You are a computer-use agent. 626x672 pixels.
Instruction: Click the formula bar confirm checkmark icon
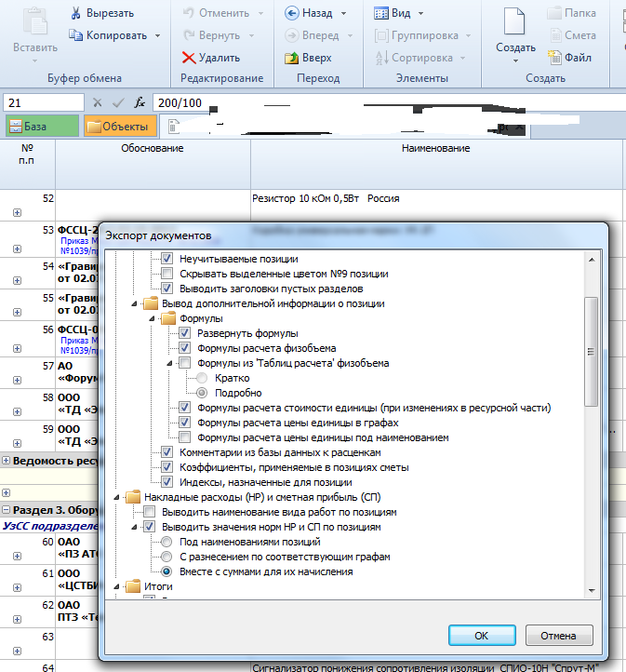[118, 103]
